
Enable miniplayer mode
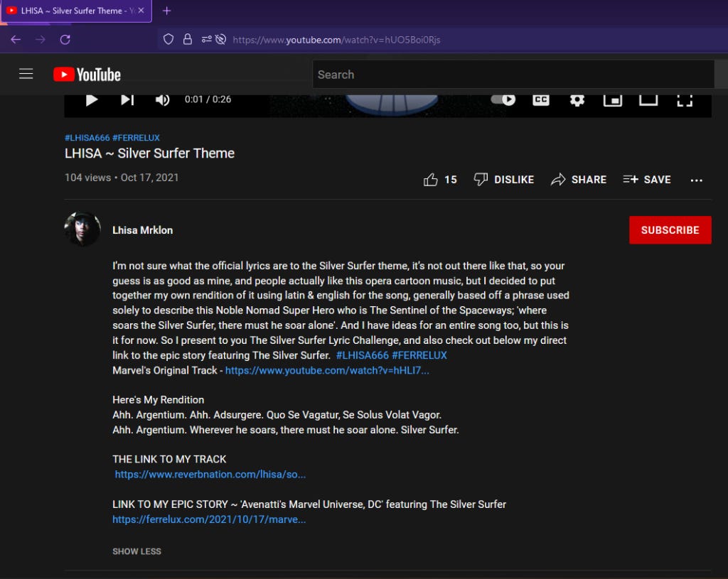(x=613, y=99)
